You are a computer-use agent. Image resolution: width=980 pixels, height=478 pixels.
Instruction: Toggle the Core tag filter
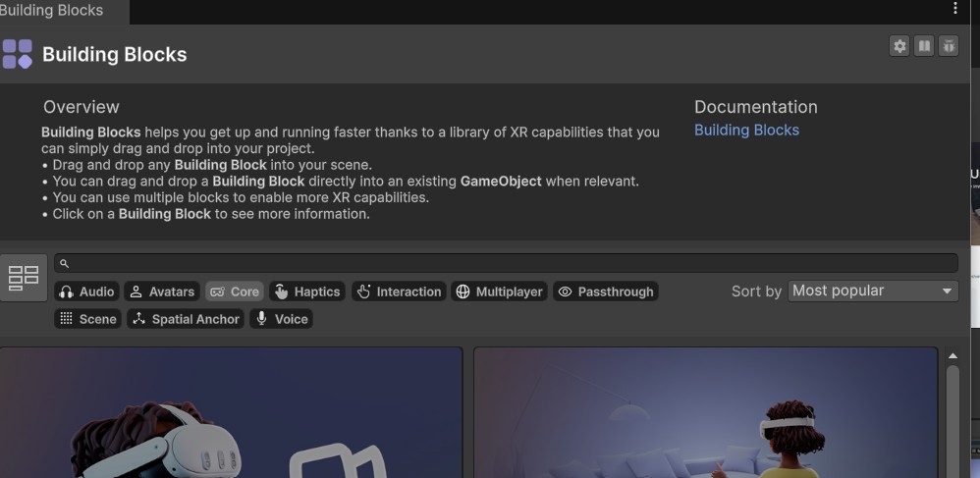tap(235, 292)
